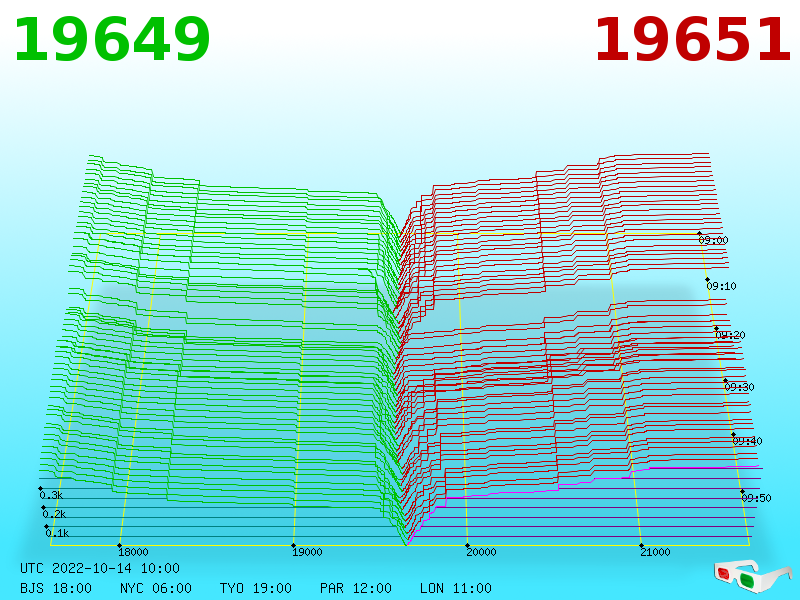The image size is (800, 600).
Task: Click the 0.2k depth axis label
Action: 54,514
